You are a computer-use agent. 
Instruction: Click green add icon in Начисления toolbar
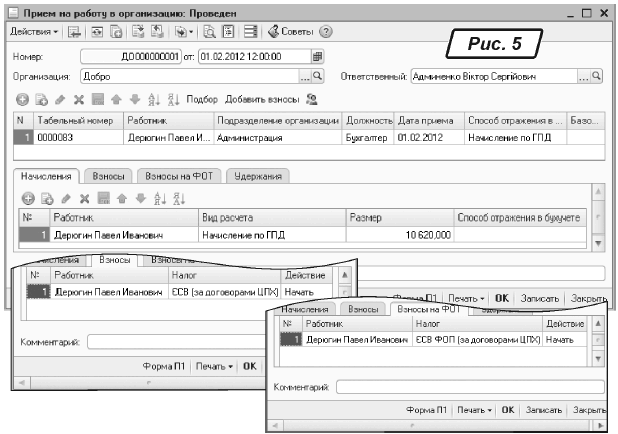(x=28, y=198)
